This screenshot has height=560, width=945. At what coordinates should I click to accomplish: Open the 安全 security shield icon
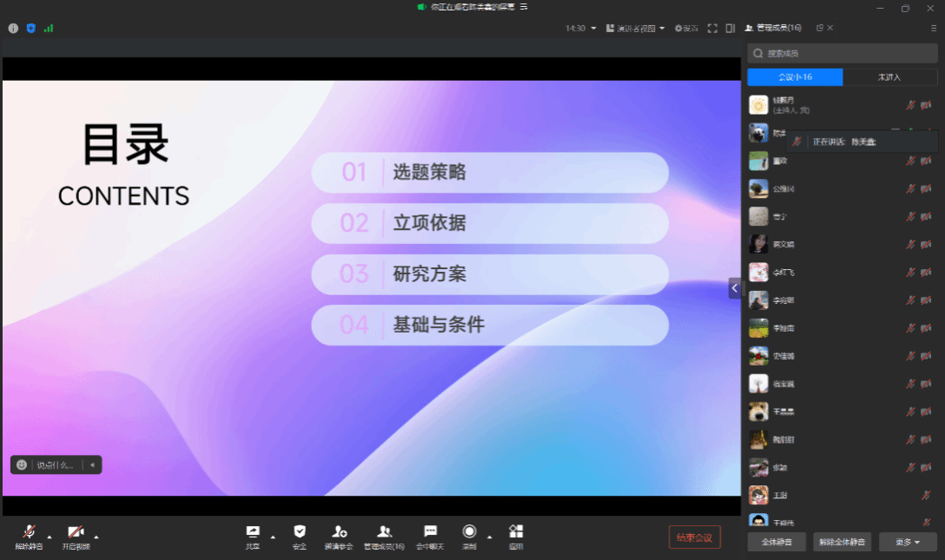[299, 531]
